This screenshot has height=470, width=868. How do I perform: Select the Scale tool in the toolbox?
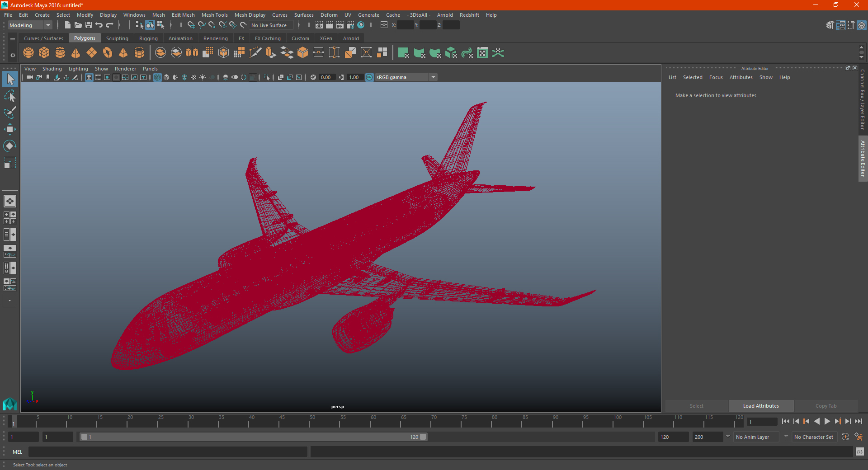point(10,163)
